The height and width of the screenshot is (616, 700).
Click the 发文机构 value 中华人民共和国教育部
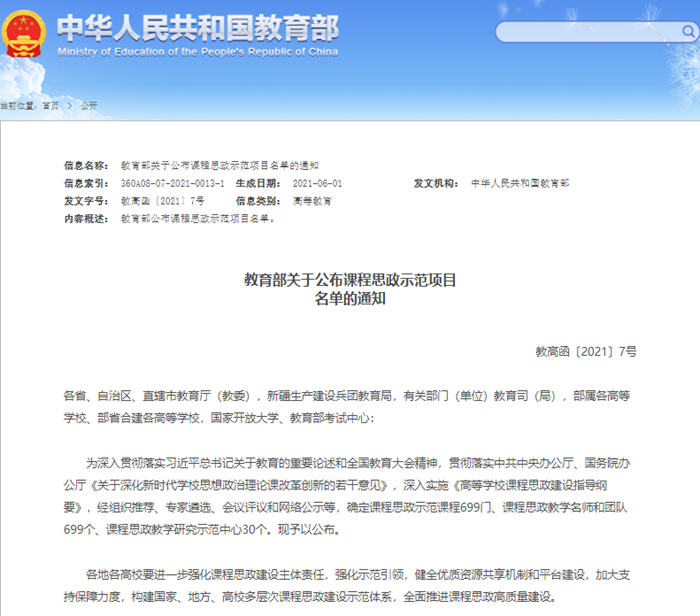tap(519, 185)
